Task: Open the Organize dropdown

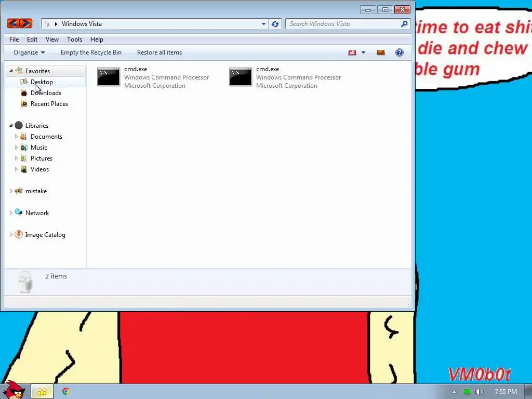Action: click(29, 52)
